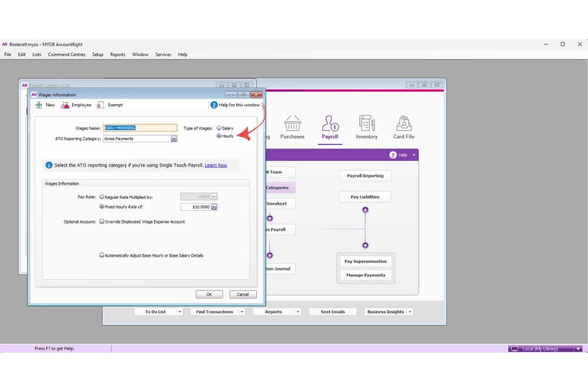Click the Exempt icon in Wages Information toolbar
The image size is (588, 392).
click(100, 105)
